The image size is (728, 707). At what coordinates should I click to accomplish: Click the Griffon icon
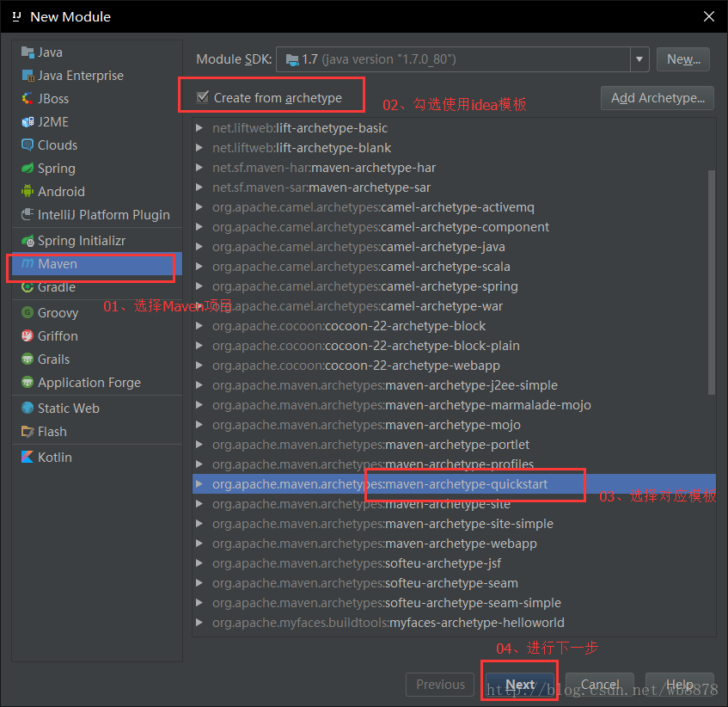click(x=28, y=335)
